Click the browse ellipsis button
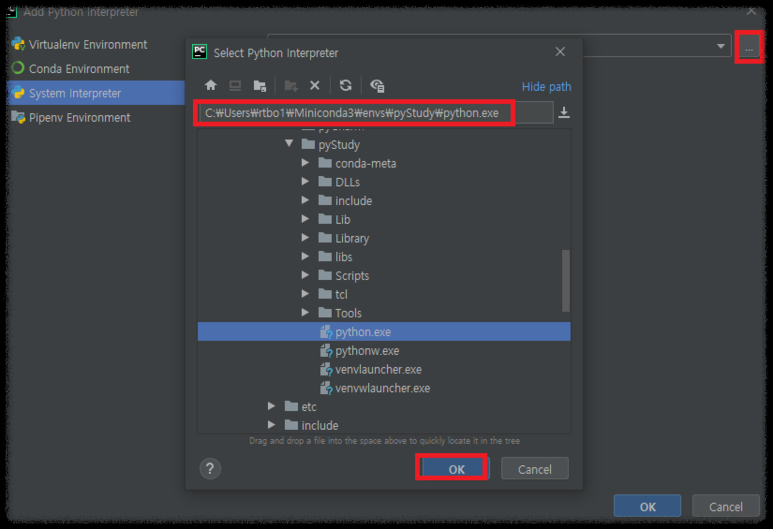Screen dimensions: 773x529 749,48
